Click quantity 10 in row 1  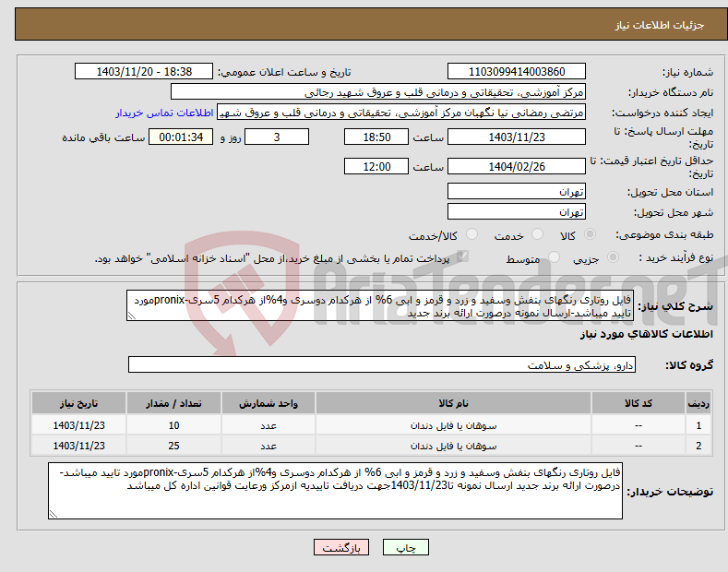(173, 425)
